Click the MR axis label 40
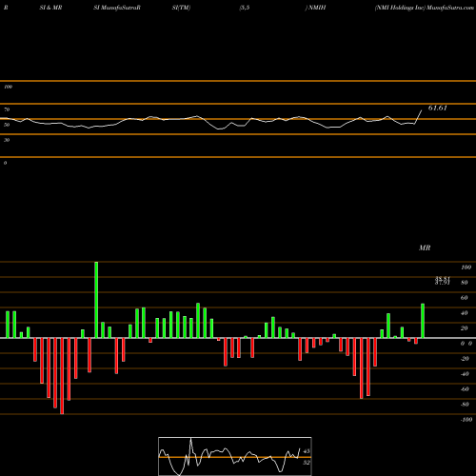The height and width of the screenshot is (476, 476). pos(464,313)
